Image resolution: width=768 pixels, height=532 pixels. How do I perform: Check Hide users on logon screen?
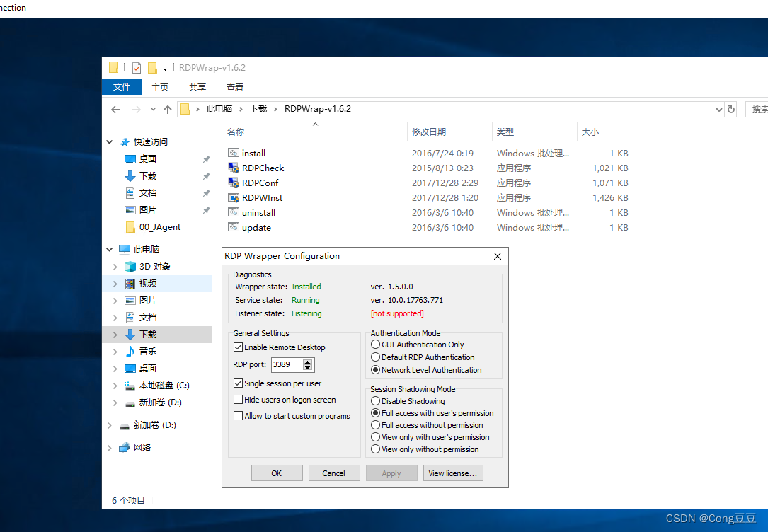pyautogui.click(x=239, y=398)
